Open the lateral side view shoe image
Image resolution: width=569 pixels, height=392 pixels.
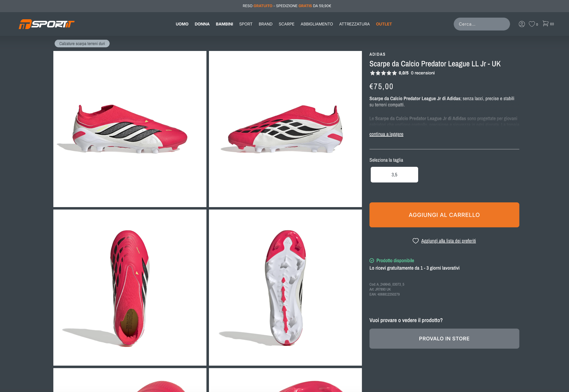pyautogui.click(x=130, y=129)
